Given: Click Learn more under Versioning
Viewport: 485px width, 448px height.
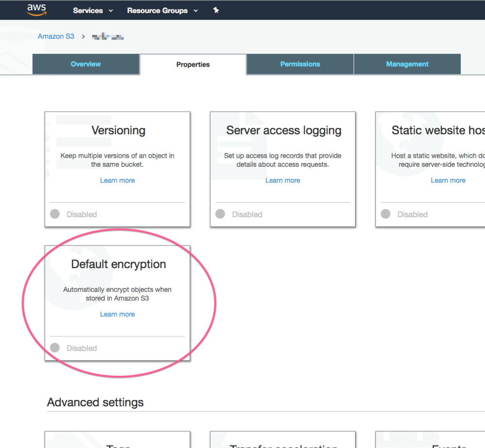Looking at the screenshot, I should (x=117, y=180).
